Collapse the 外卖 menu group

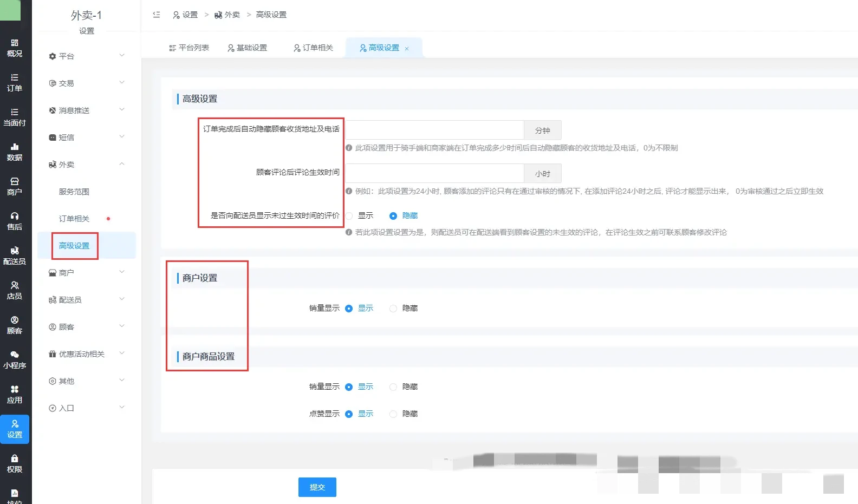(87, 164)
